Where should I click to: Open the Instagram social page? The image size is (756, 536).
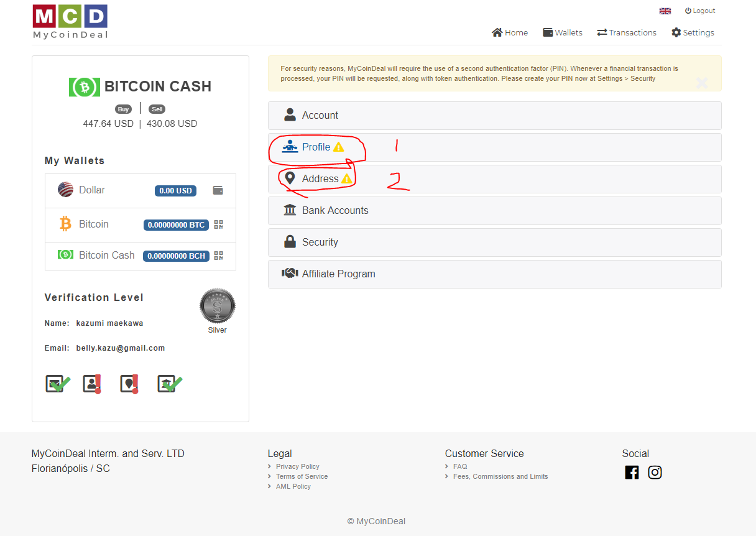pos(655,473)
